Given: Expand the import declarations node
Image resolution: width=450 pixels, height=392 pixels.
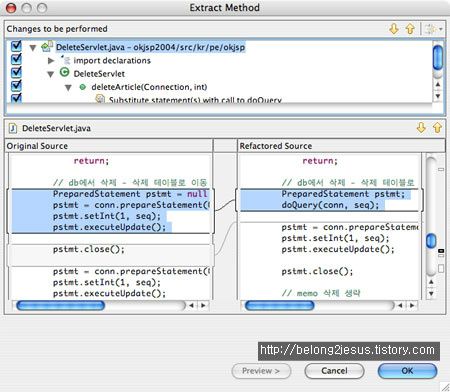Looking at the screenshot, I should [x=51, y=61].
